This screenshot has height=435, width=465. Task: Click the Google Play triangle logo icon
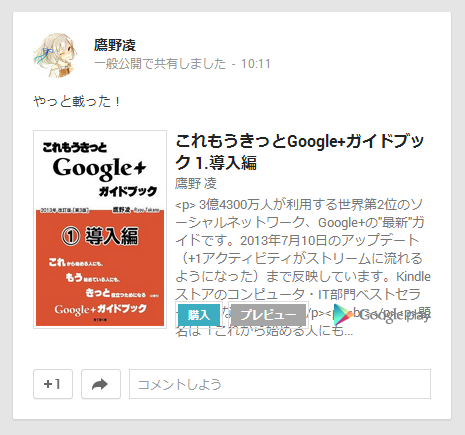pyautogui.click(x=343, y=314)
